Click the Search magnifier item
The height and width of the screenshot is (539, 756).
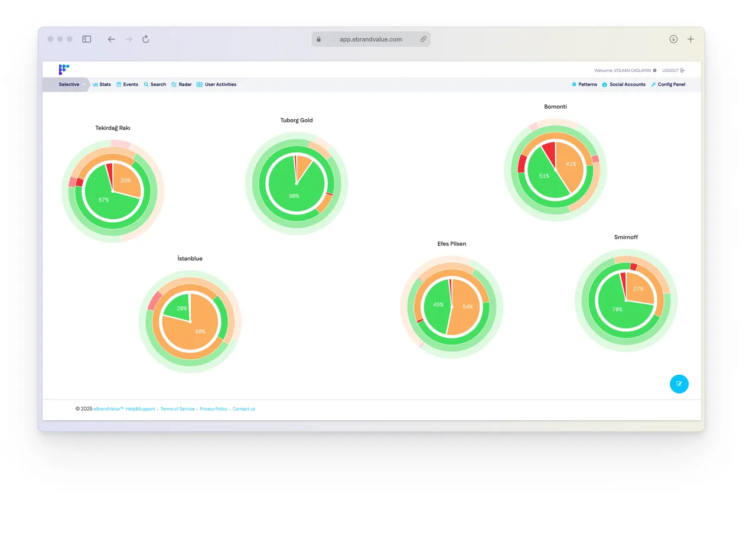coord(155,85)
